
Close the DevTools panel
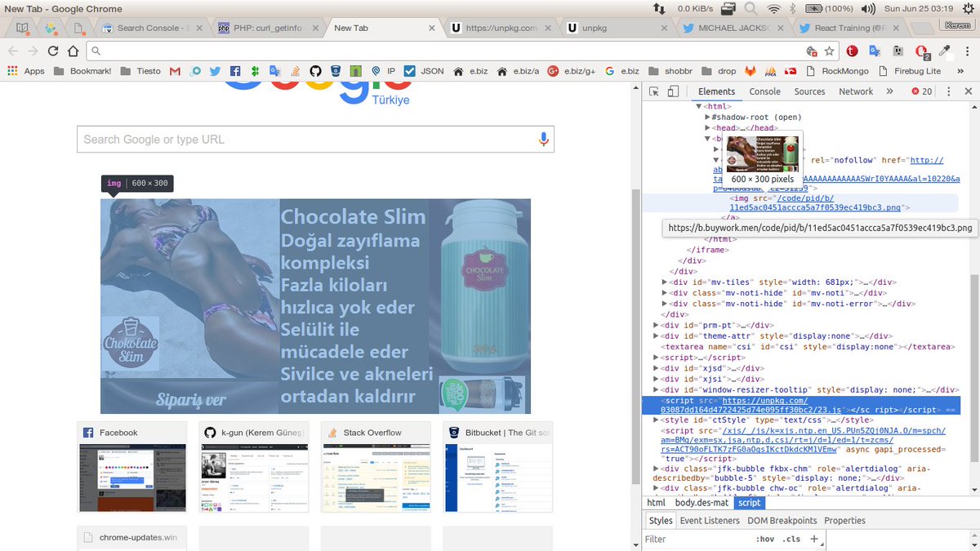[x=968, y=91]
